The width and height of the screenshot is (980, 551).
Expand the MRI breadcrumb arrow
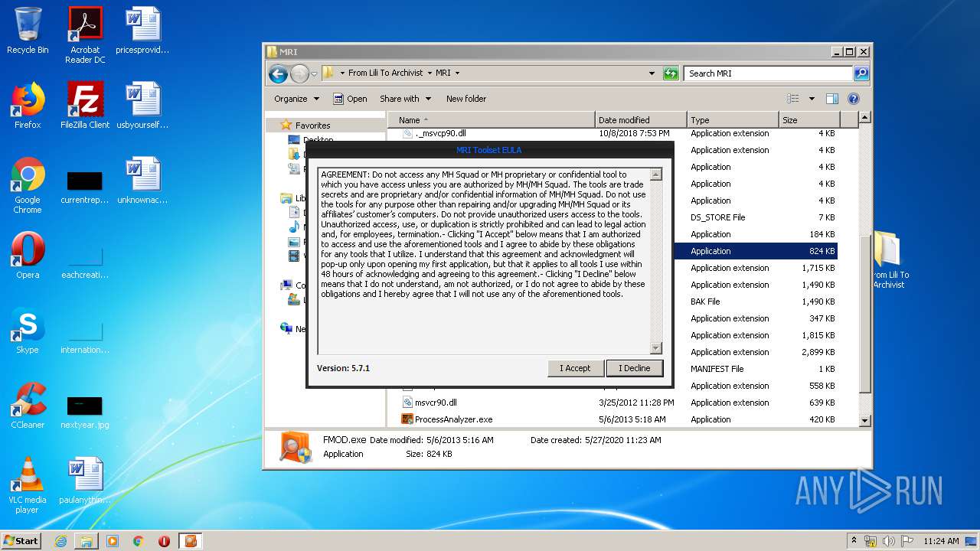[457, 73]
